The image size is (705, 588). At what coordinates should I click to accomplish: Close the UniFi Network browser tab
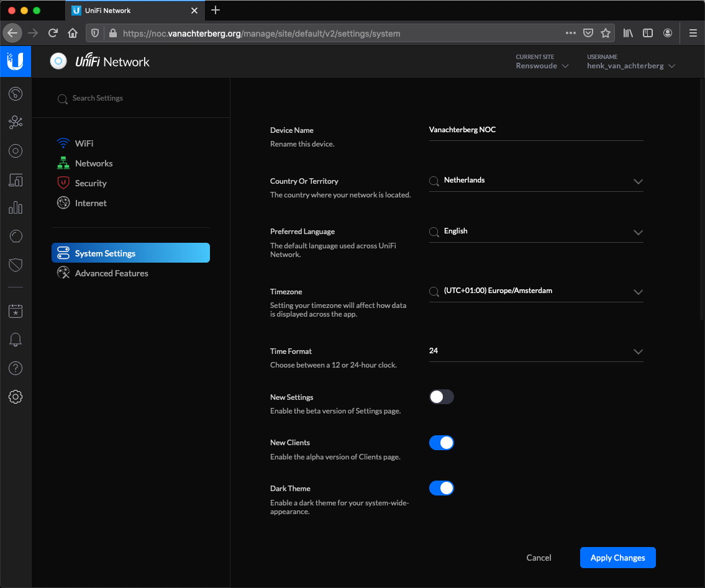click(x=194, y=11)
